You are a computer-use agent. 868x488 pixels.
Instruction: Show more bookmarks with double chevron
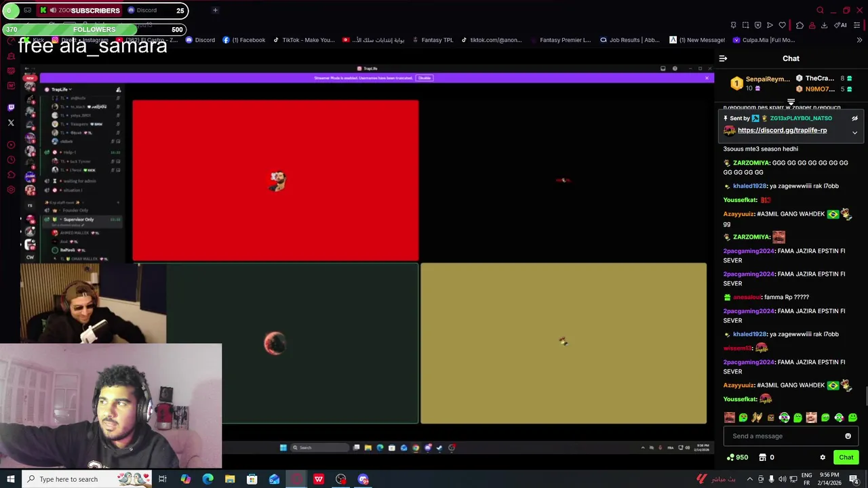pyautogui.click(x=858, y=40)
